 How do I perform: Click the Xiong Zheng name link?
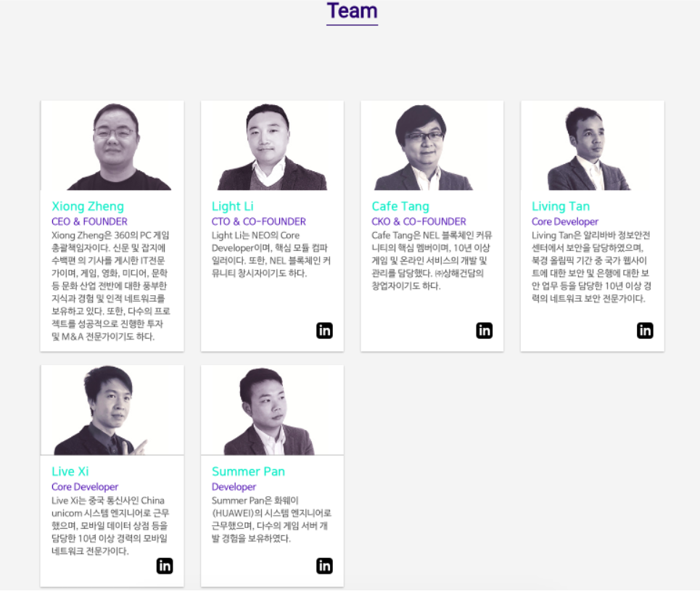tap(88, 206)
